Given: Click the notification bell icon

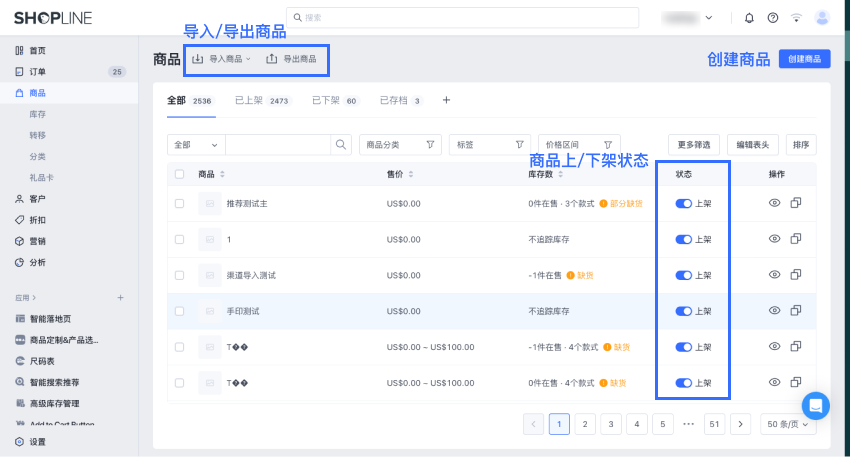Looking at the screenshot, I should (x=750, y=17).
